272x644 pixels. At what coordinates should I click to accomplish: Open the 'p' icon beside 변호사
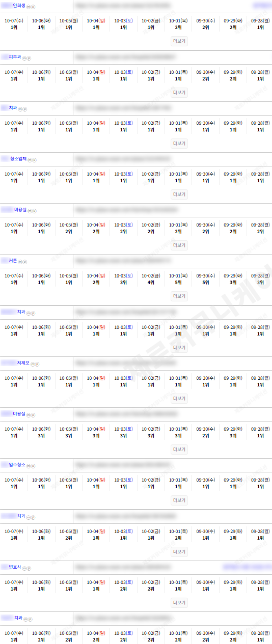29,568
